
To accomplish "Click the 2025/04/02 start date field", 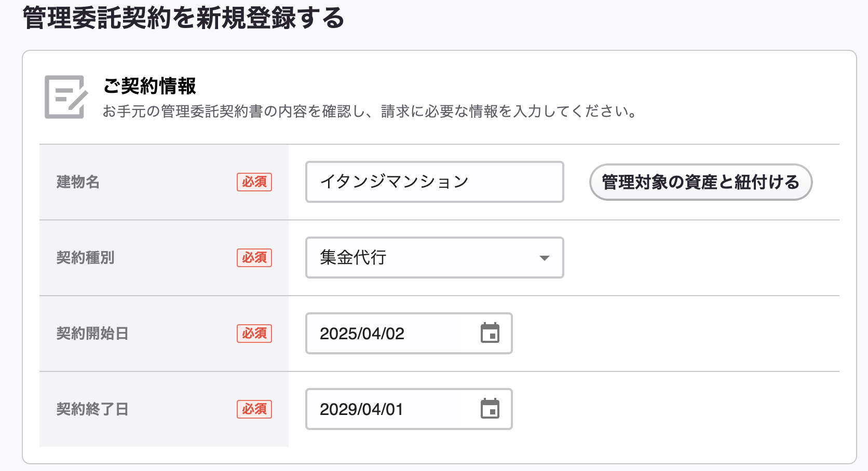I will [x=409, y=334].
